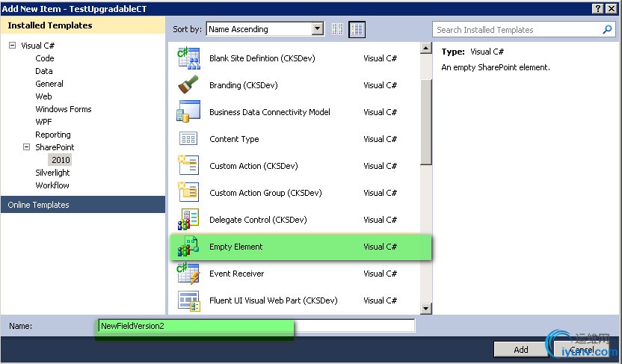
Task: Click in the Name text field
Action: coord(256,326)
